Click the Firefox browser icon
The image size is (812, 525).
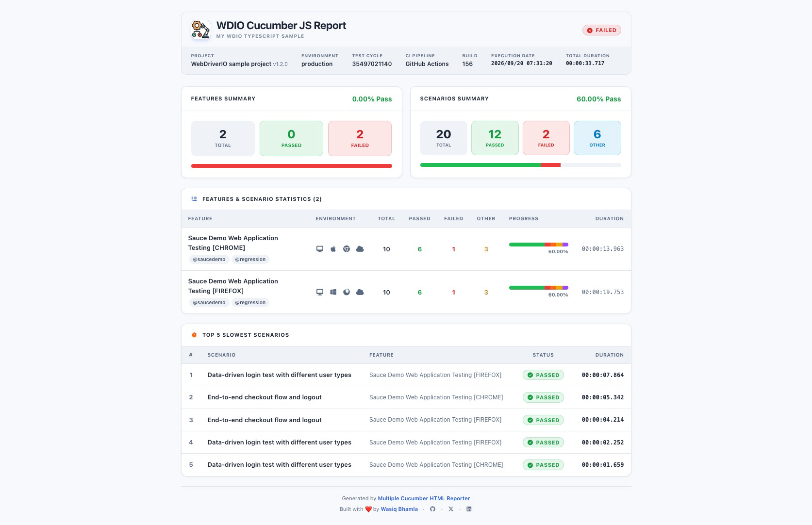(347, 292)
